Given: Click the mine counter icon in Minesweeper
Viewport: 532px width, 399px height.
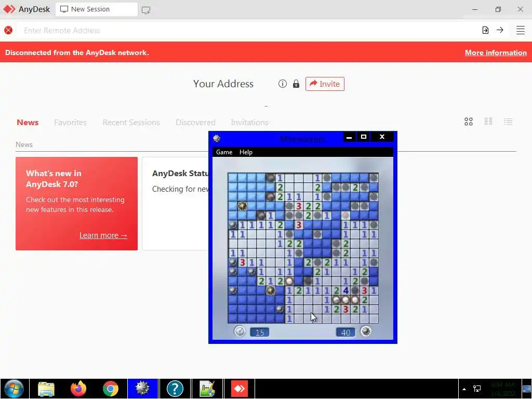Looking at the screenshot, I should point(366,331).
